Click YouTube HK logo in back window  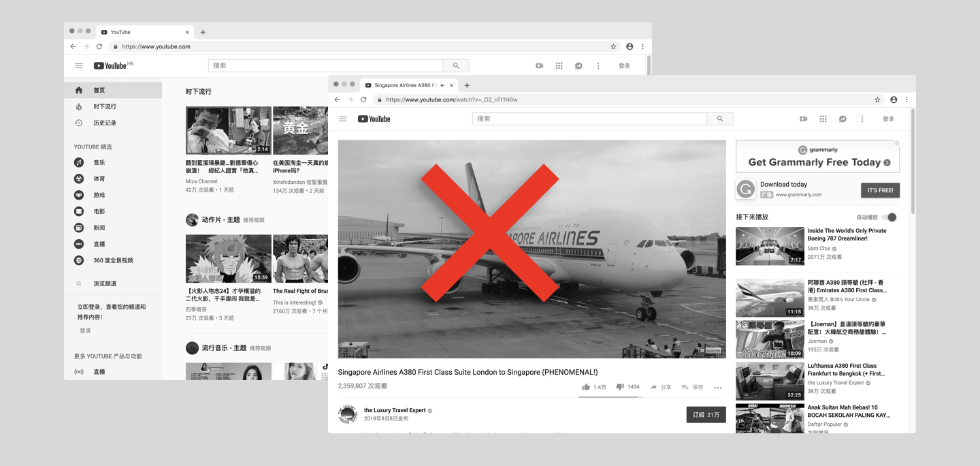pos(114,65)
